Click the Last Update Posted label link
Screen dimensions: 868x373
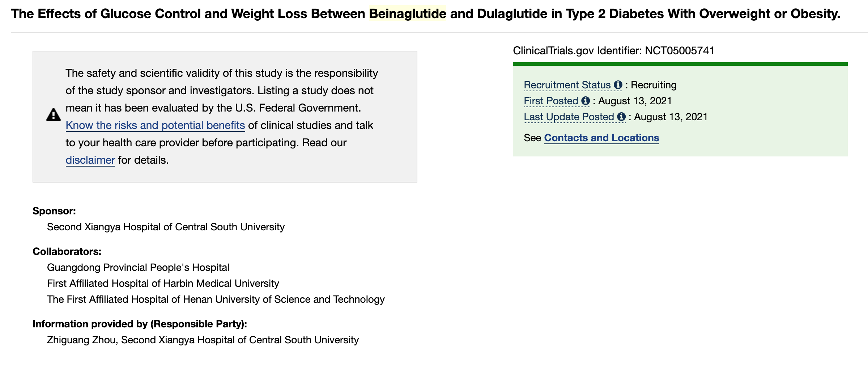pos(569,117)
